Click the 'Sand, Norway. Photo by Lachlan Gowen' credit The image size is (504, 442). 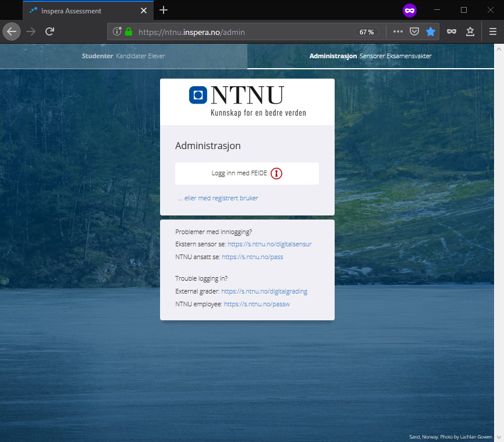tap(450, 437)
